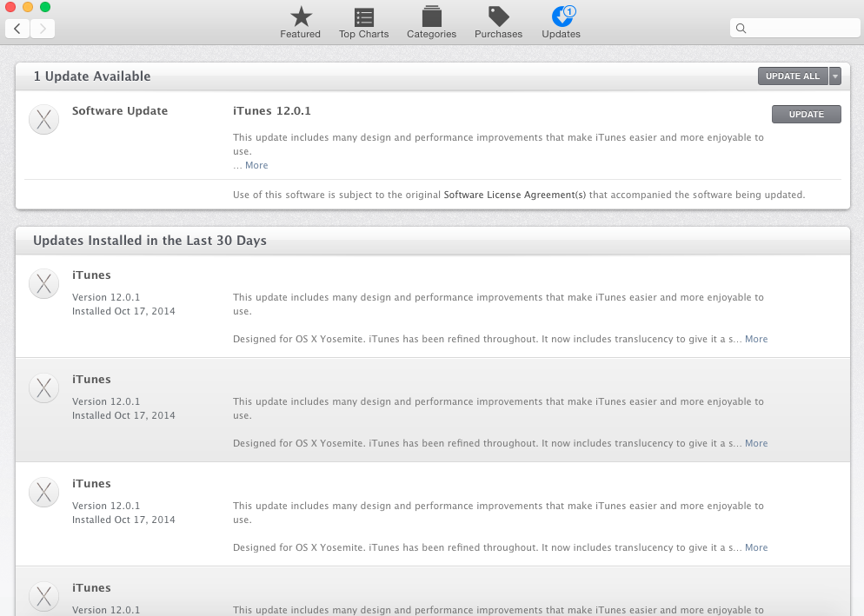Open the Update All dropdown arrow
Viewport: 864px width, 616px height.
835,76
